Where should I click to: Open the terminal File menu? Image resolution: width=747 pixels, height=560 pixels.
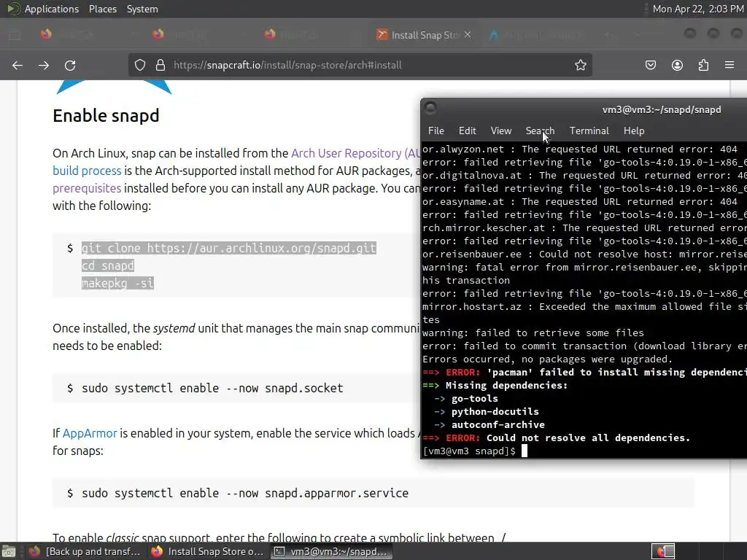coord(436,131)
